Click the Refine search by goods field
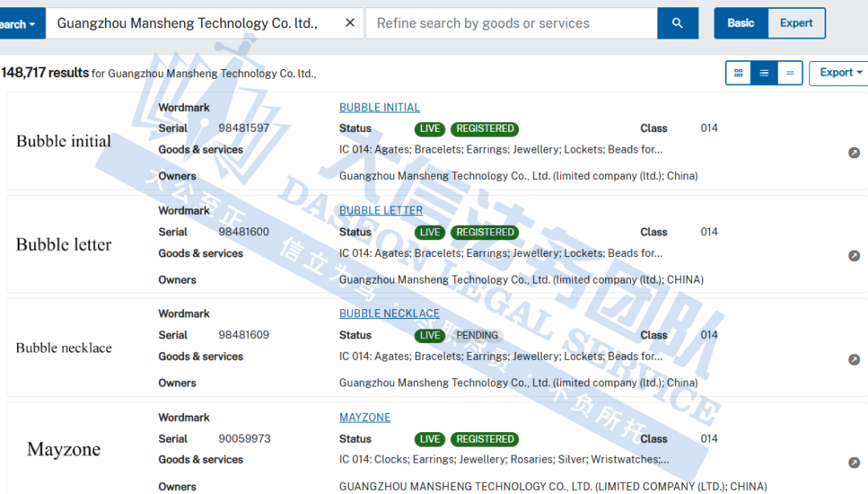Image resolution: width=868 pixels, height=494 pixels. click(x=511, y=23)
